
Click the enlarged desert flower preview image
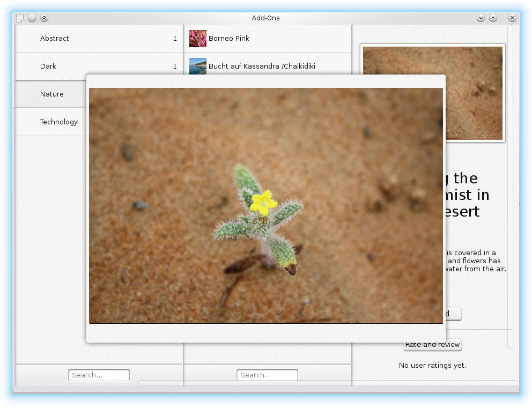pyautogui.click(x=266, y=206)
